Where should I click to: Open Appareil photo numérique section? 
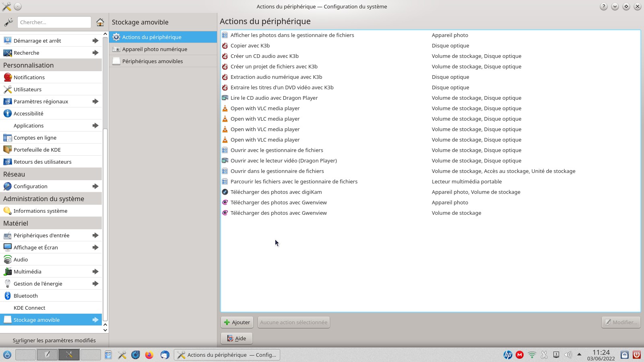(x=155, y=49)
